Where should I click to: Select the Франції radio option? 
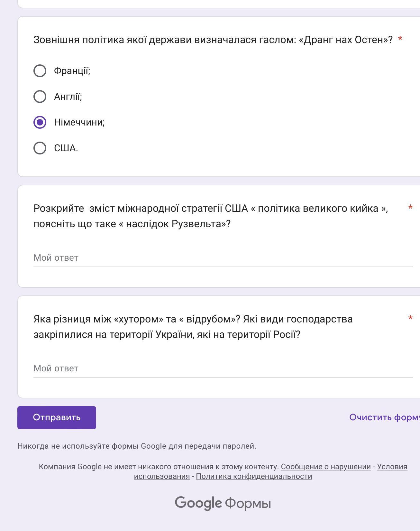tap(40, 71)
